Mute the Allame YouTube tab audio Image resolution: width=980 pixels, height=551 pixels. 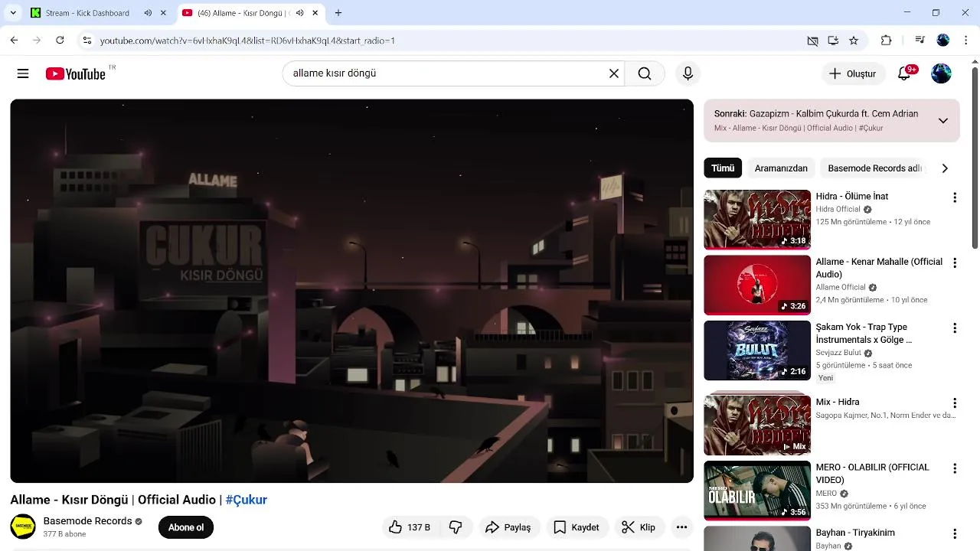point(299,13)
